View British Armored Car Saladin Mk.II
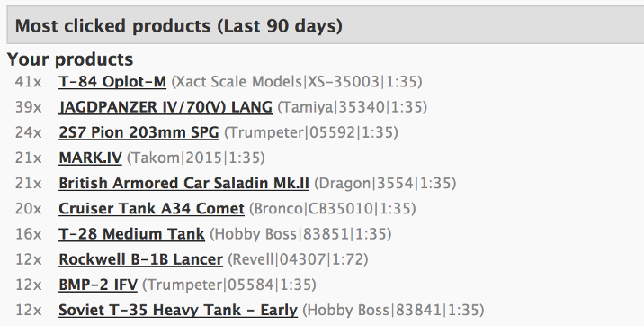Image resolution: width=644 pixels, height=326 pixels. point(184,184)
